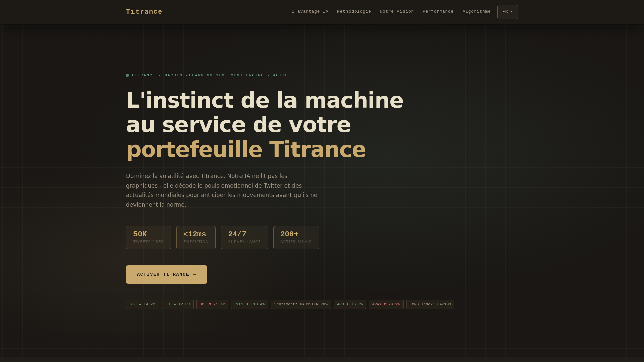Open the FR language dropdown
Screen dimensions: 644x362
(x=507, y=12)
